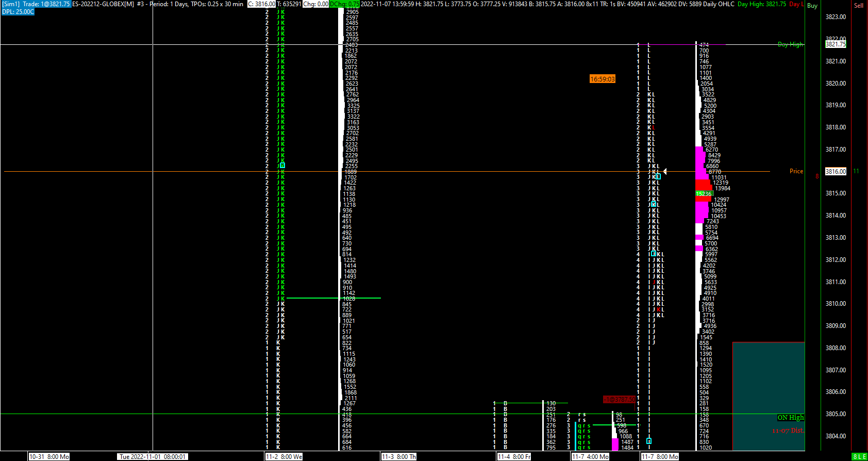This screenshot has height=461, width=868.
Task: Click the cyan square marker at profile bottom
Action: 649,441
